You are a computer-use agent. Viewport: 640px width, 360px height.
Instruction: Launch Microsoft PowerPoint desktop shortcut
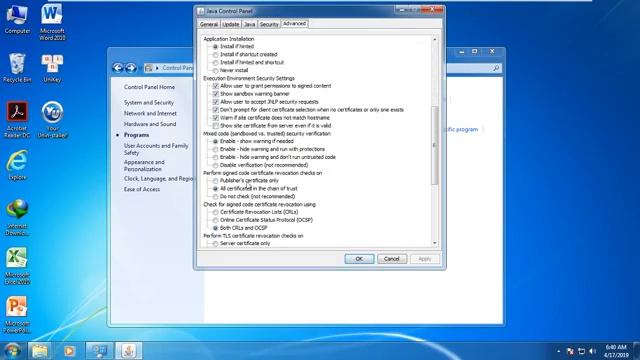(17, 315)
